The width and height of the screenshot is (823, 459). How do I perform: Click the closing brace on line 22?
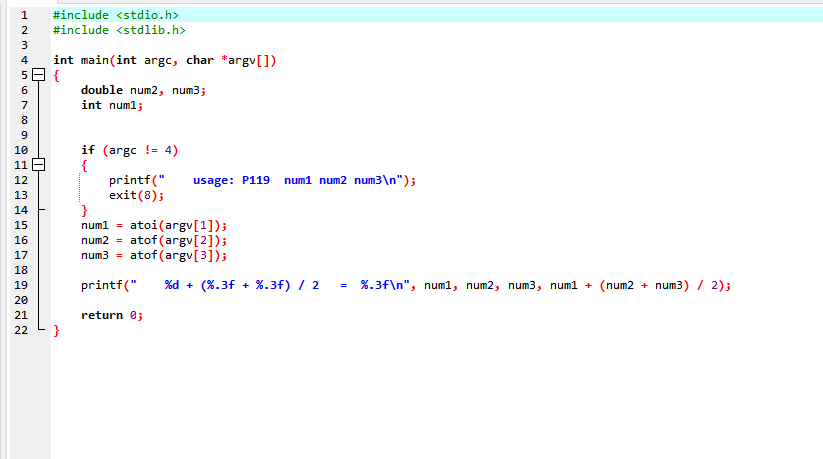56,330
